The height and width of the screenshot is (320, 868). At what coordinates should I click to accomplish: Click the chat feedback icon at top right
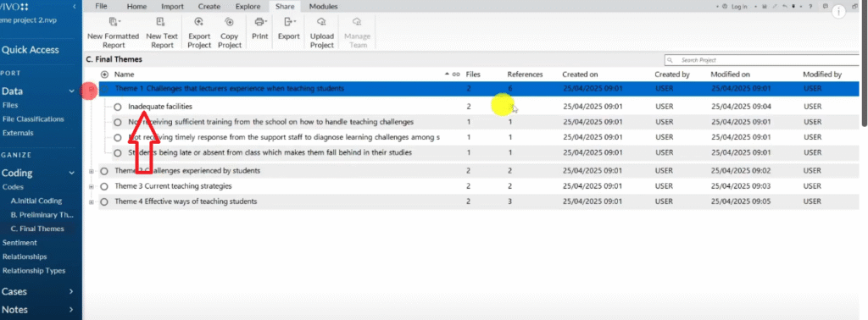click(826, 7)
